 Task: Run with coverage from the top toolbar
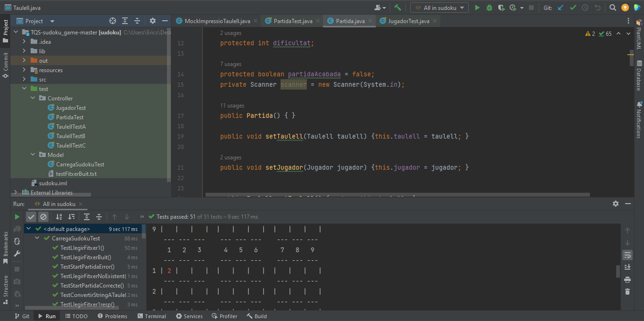click(x=501, y=8)
